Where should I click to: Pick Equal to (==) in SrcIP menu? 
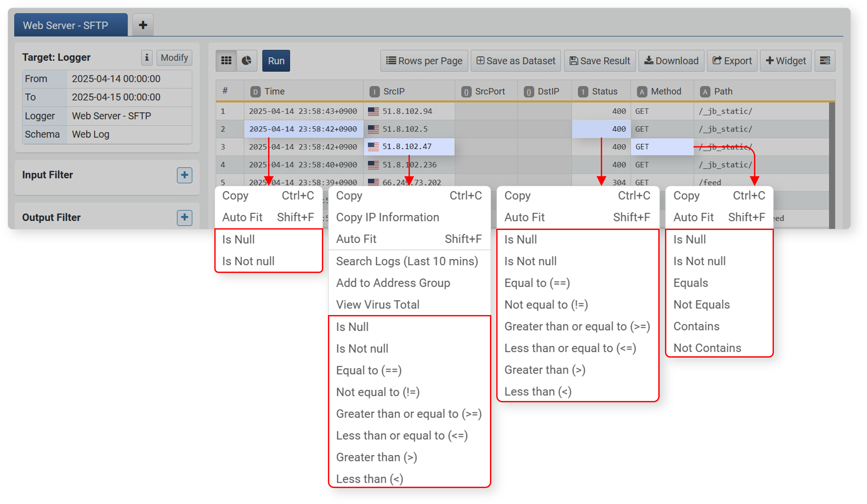point(409,370)
